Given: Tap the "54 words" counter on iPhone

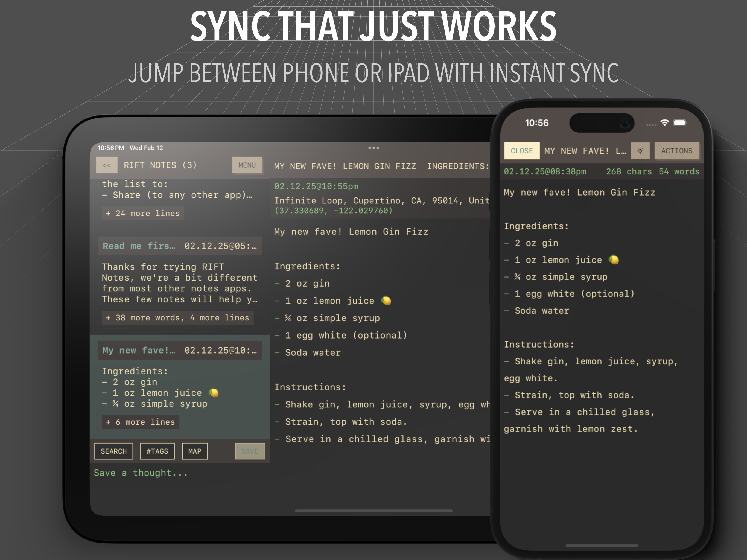Looking at the screenshot, I should point(679,171).
